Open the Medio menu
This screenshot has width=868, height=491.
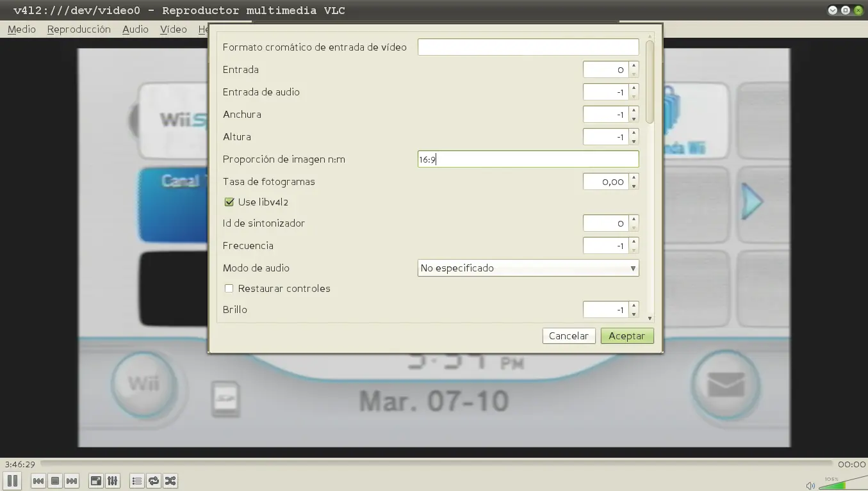[x=22, y=29]
